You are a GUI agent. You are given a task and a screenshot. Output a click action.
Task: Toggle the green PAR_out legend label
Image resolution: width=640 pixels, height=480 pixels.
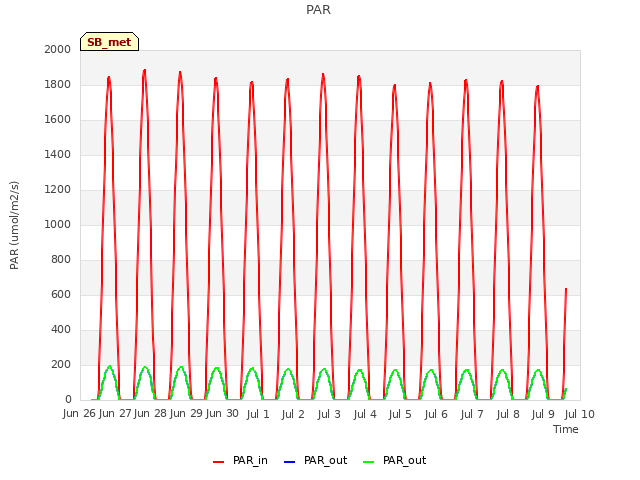pos(404,460)
